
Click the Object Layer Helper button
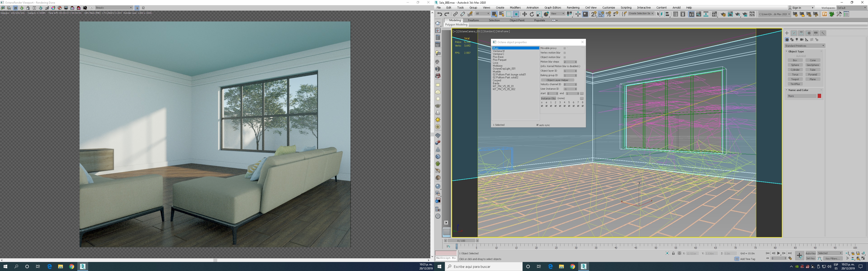click(557, 80)
